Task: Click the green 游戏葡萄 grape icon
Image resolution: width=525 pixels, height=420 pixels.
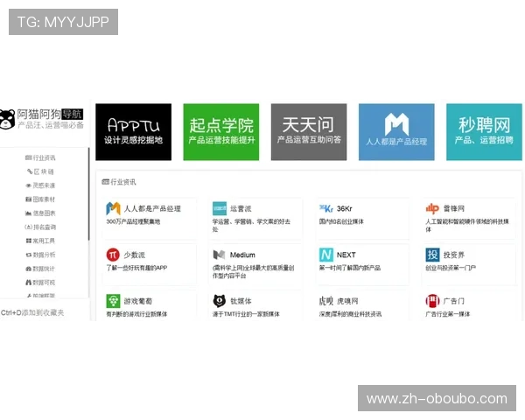Action: click(x=113, y=301)
